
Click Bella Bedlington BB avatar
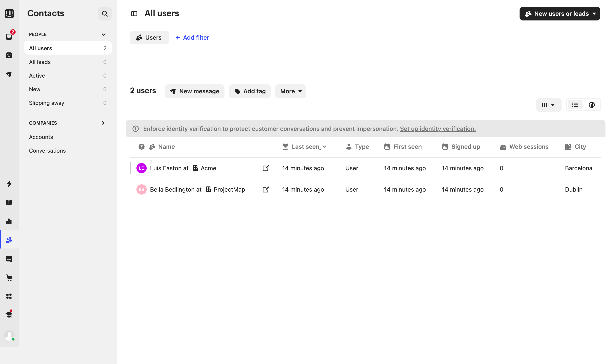point(142,190)
